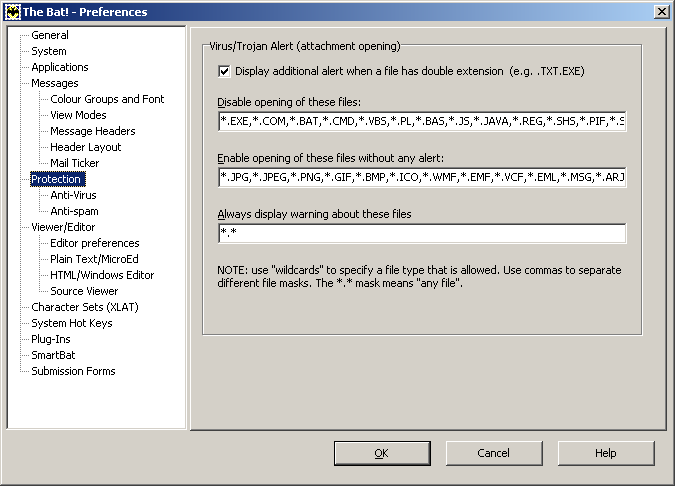Open Colour Groups and Font settings
The width and height of the screenshot is (675, 486).
[x=107, y=99]
